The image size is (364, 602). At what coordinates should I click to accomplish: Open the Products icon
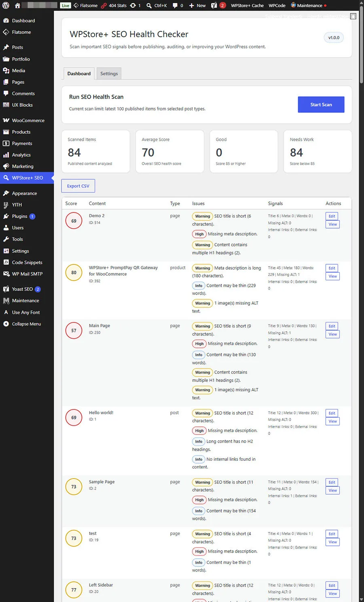(6, 132)
